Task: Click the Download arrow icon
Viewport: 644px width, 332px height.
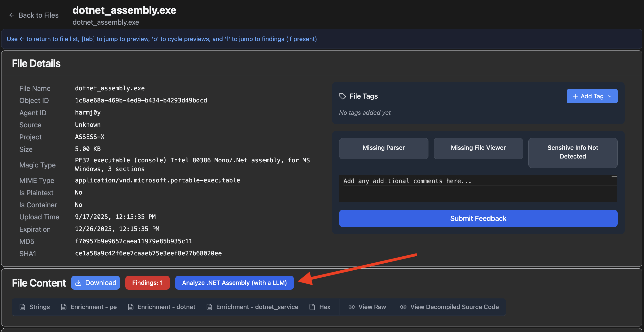Action: tap(78, 282)
